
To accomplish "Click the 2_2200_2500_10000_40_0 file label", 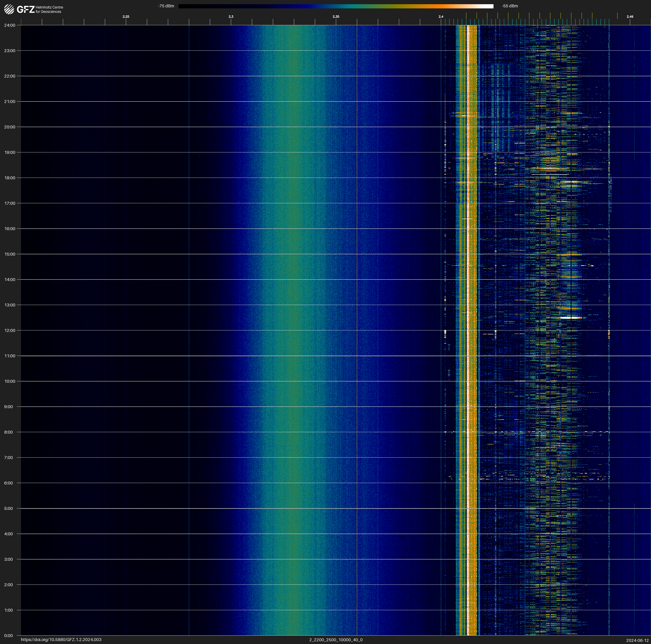I will tap(336, 640).
